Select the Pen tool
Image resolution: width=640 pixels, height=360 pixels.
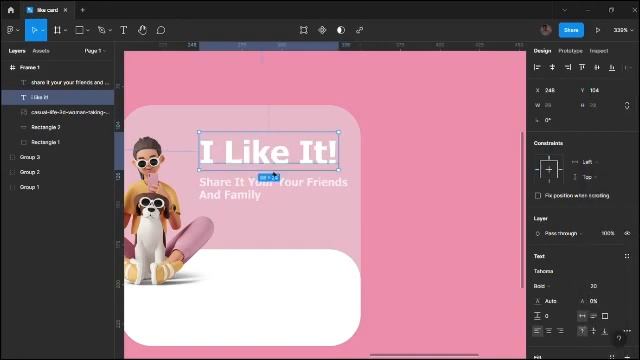[101, 30]
